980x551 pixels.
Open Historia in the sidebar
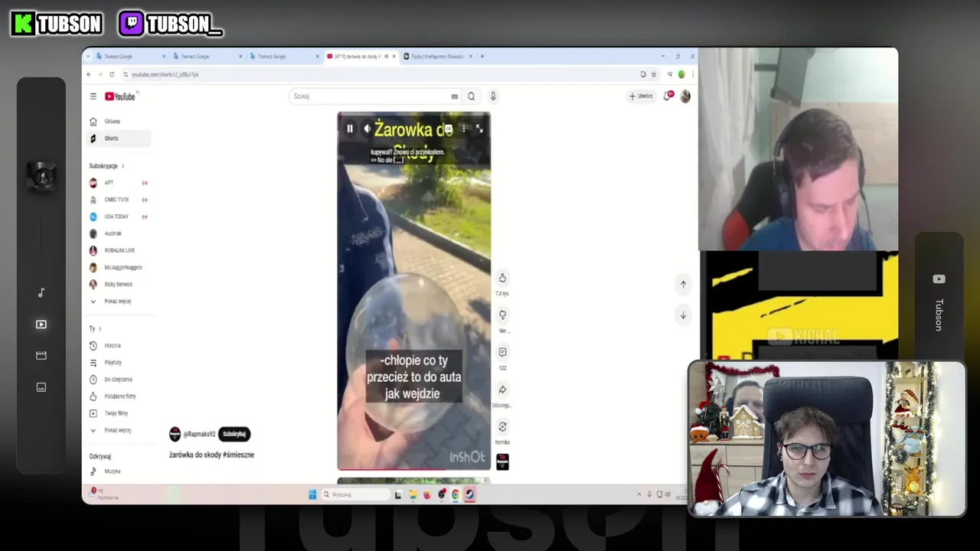coord(119,346)
